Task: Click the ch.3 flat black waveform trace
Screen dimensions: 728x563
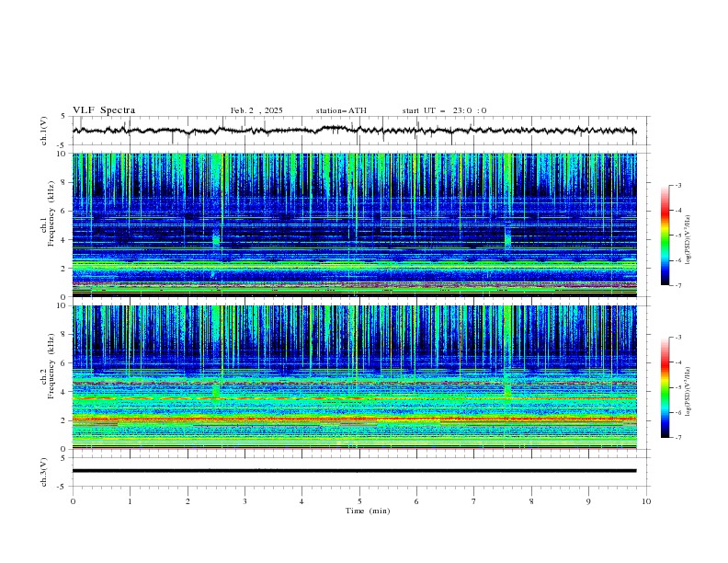Action: (x=354, y=471)
